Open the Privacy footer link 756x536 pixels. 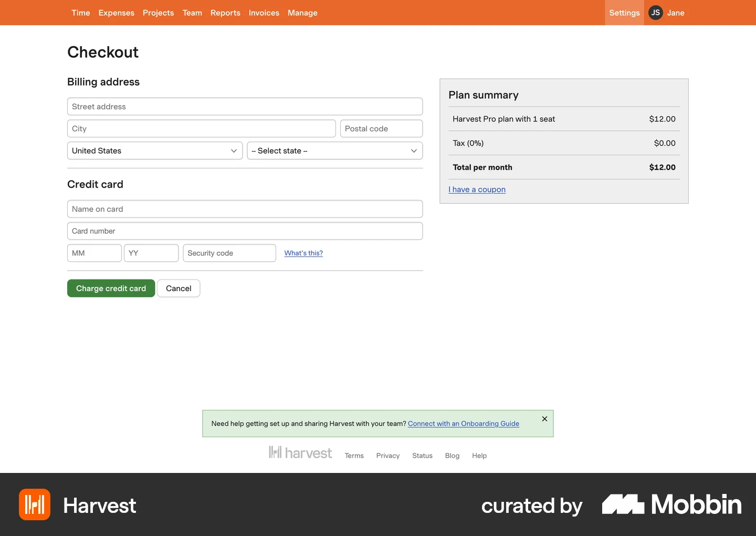pyautogui.click(x=388, y=456)
